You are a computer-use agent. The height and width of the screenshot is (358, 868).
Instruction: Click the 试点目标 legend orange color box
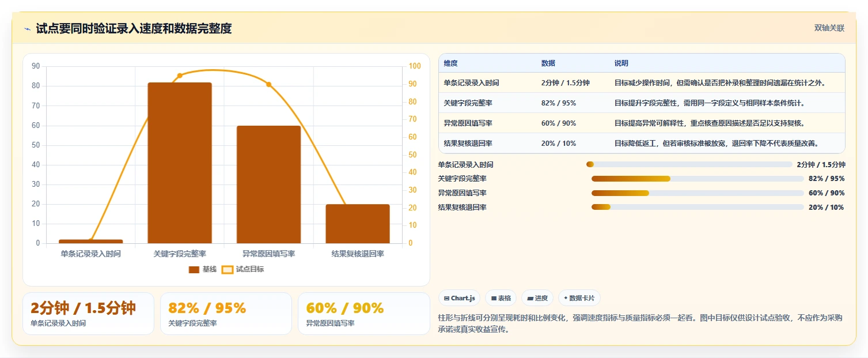tap(228, 269)
